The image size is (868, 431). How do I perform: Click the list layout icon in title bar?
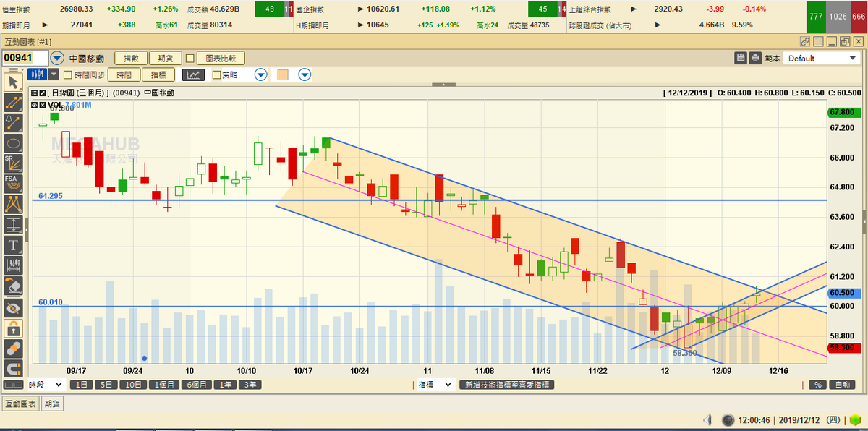pos(819,41)
